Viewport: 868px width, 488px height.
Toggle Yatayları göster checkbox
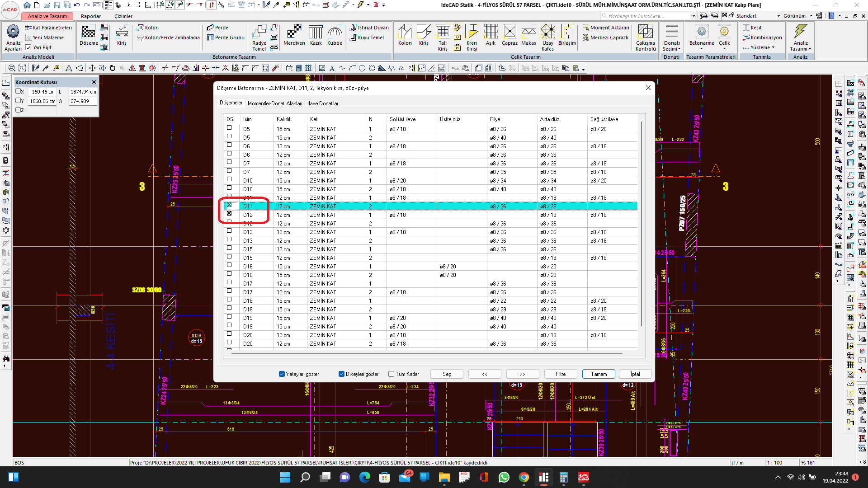[x=282, y=374]
